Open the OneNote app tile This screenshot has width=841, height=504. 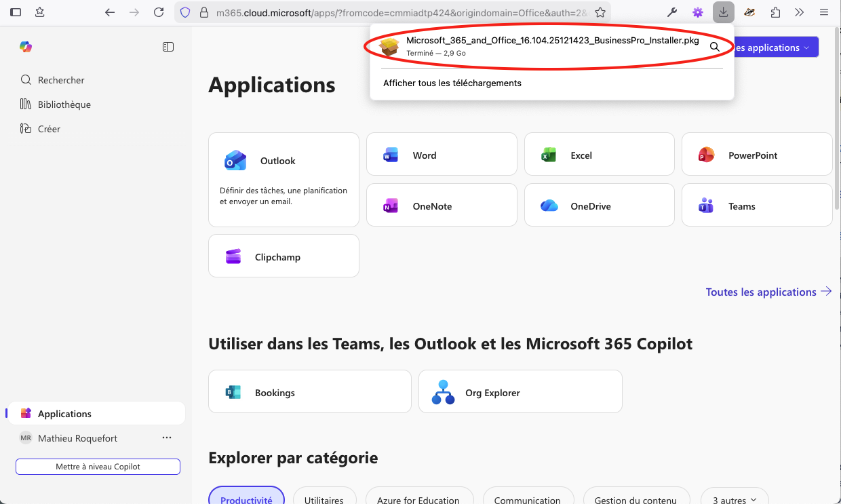pyautogui.click(x=442, y=206)
